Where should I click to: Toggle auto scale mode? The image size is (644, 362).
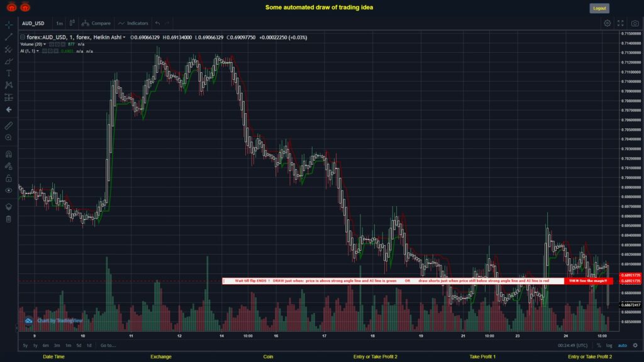[623, 346]
